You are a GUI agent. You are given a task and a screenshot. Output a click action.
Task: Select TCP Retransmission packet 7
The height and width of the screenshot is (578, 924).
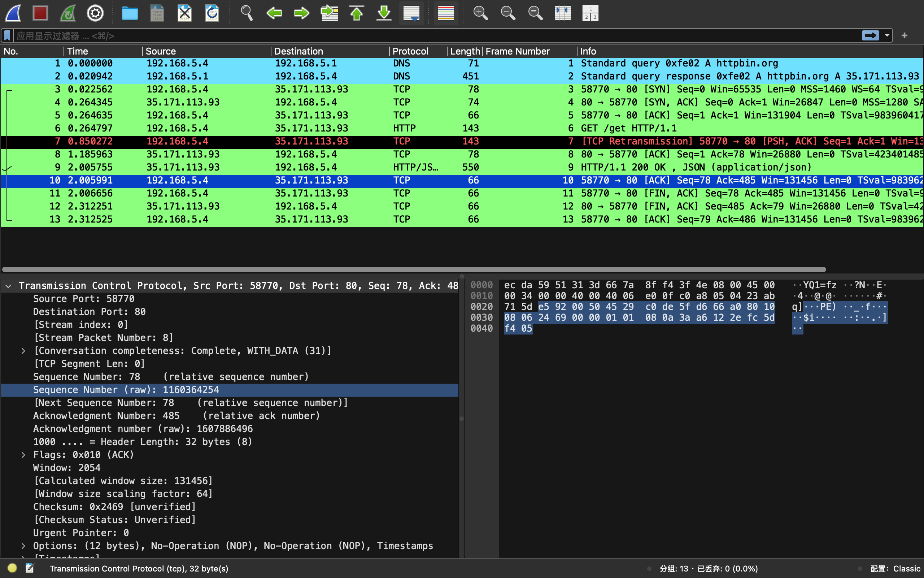[x=462, y=142]
